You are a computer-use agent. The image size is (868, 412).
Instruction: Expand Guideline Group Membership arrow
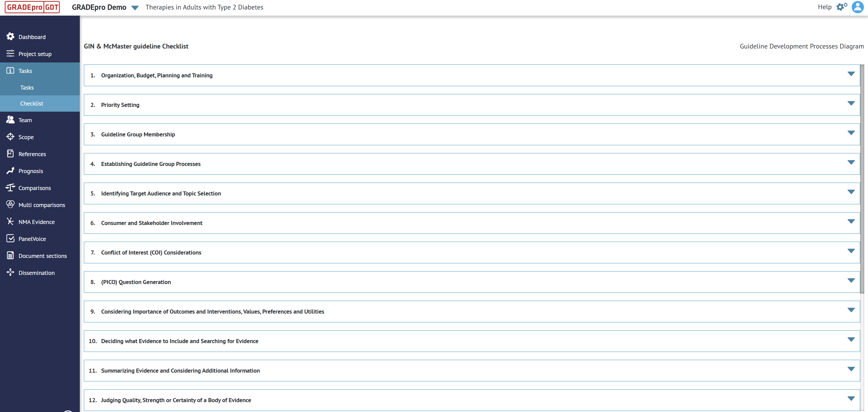[851, 133]
